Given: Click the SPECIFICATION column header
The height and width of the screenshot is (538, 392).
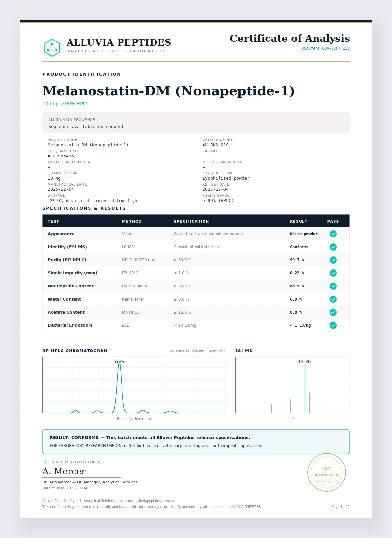Looking at the screenshot, I should 191,221.
